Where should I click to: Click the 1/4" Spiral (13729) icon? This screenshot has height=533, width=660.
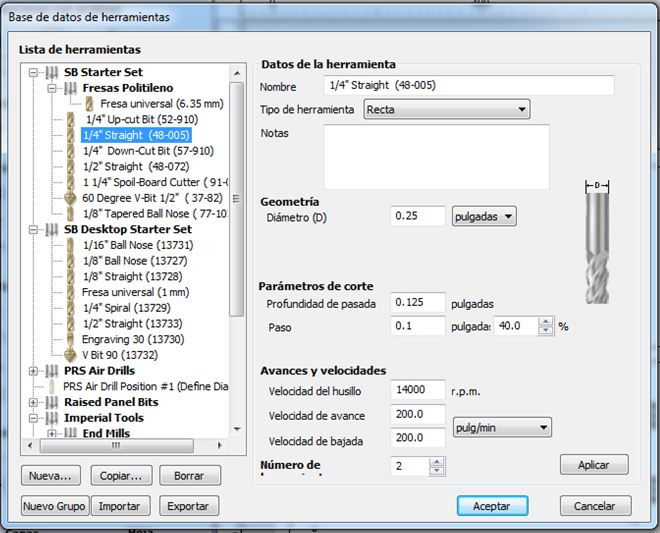click(71, 308)
